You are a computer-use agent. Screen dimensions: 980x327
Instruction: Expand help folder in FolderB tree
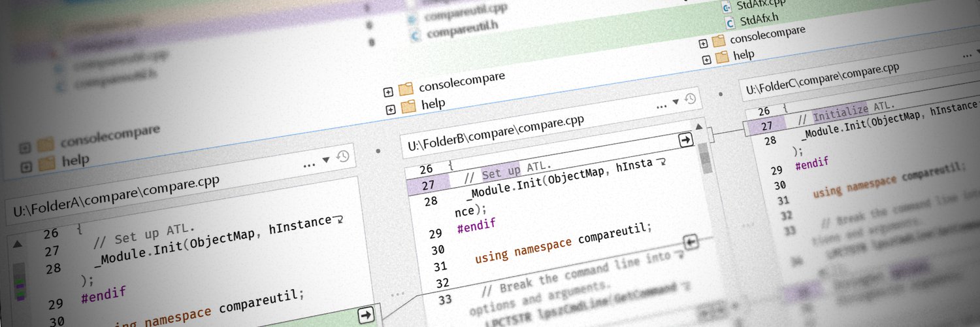pyautogui.click(x=391, y=110)
